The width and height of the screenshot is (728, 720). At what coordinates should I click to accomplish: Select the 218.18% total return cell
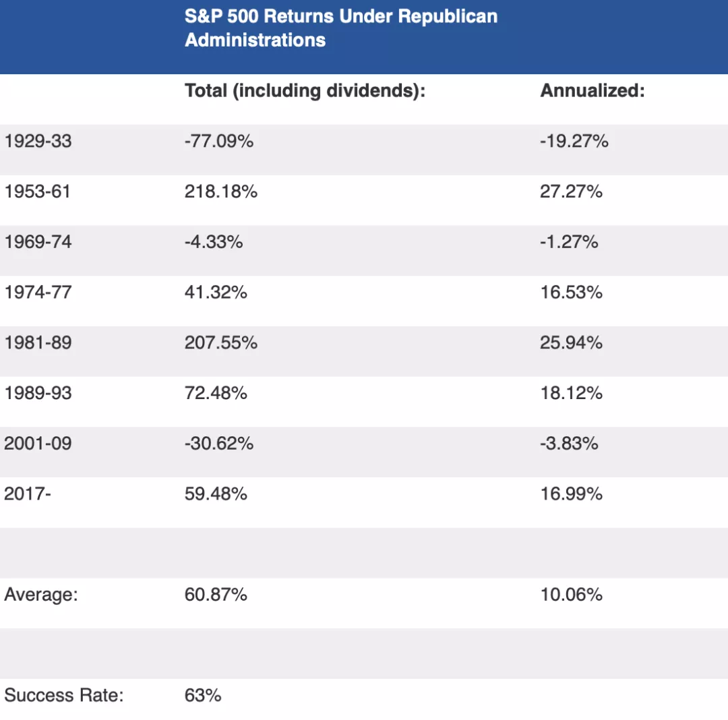pos(220,192)
